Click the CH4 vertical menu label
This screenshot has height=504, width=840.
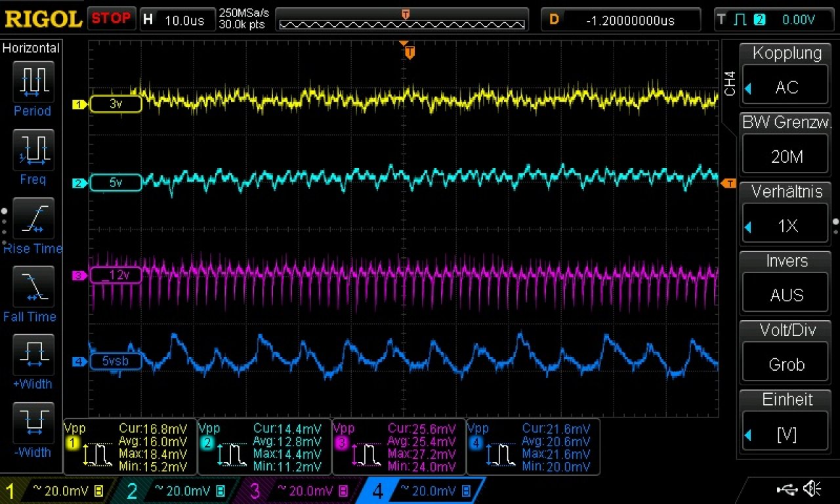click(x=730, y=83)
